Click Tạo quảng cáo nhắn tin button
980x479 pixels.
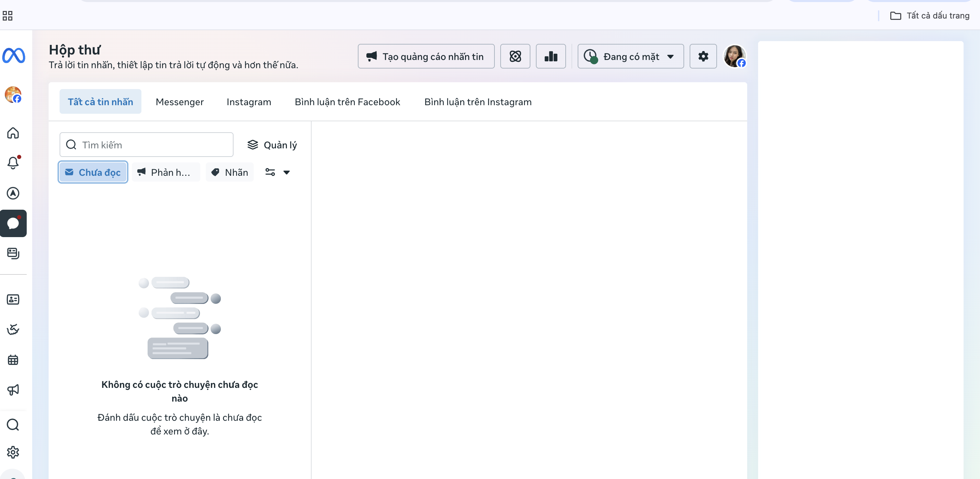pos(426,56)
